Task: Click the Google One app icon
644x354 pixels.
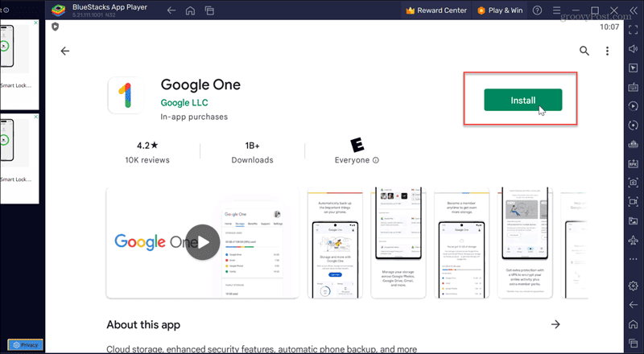Action: click(x=126, y=95)
